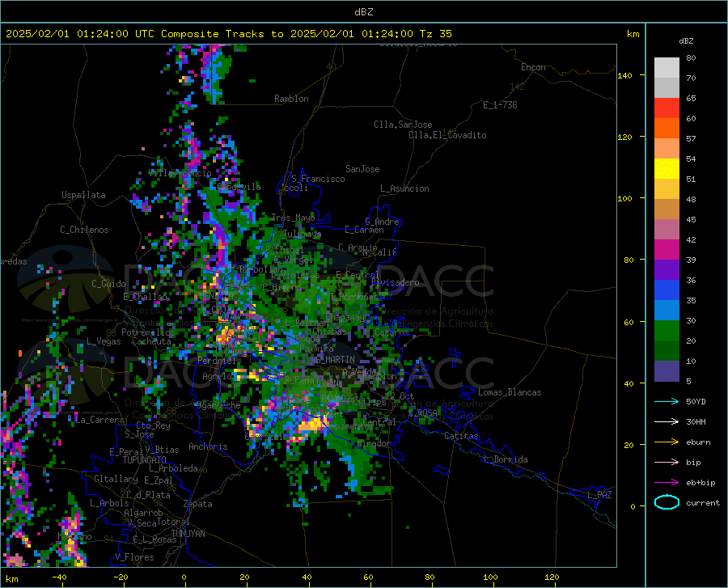Select the magenta swatch below 42
728x588 pixels.
(667, 250)
